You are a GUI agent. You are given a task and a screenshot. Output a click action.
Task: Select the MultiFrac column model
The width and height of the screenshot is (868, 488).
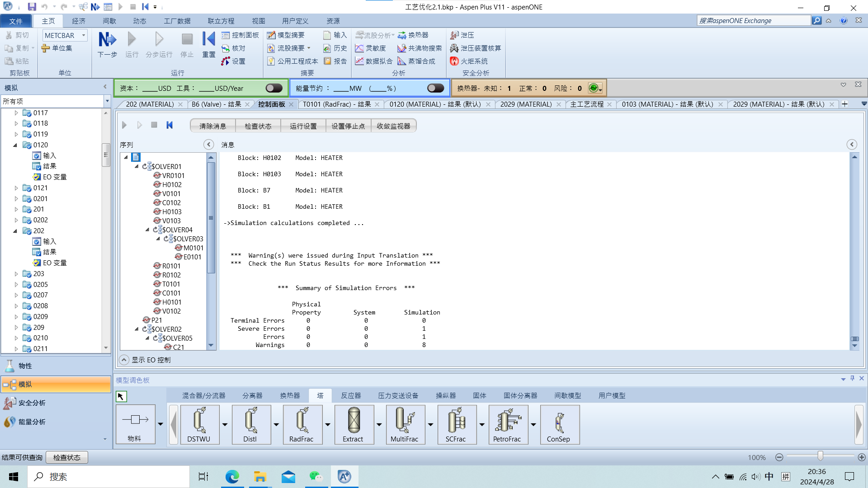[x=405, y=424]
